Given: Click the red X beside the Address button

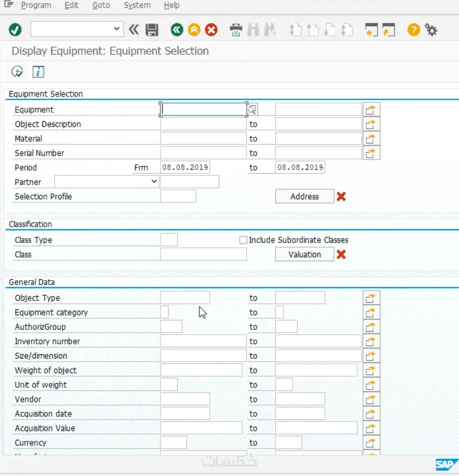Looking at the screenshot, I should point(340,196).
